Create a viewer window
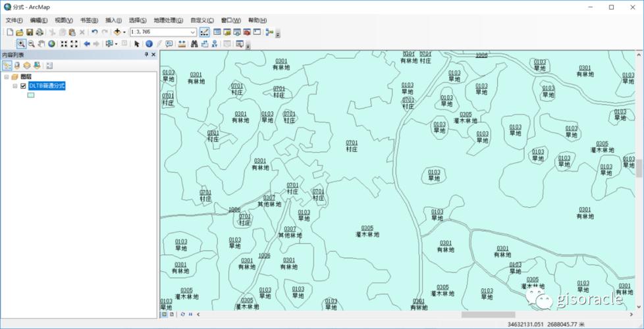Image resolution: width=644 pixels, height=329 pixels. pos(240,44)
